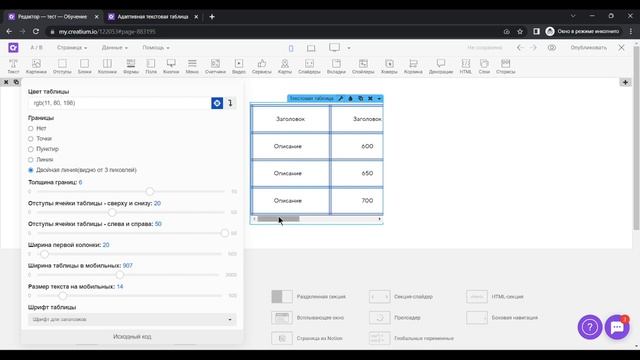This screenshot has width=640, height=360.
Task: Add 'HTML-секция' section
Action: click(495, 296)
